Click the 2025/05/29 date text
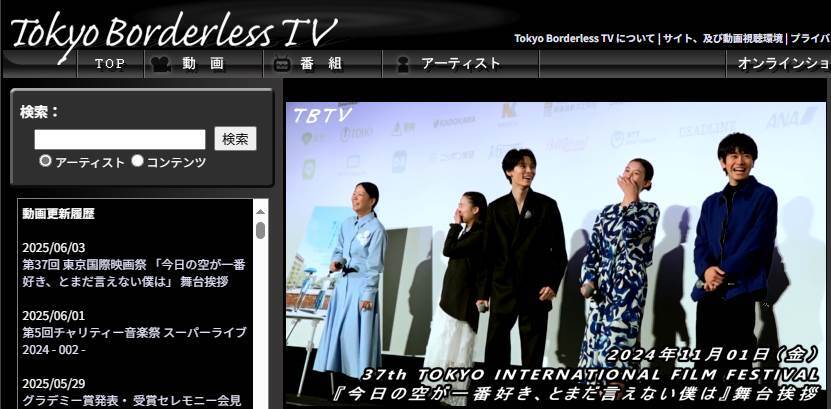The height and width of the screenshot is (409, 831). (x=54, y=384)
